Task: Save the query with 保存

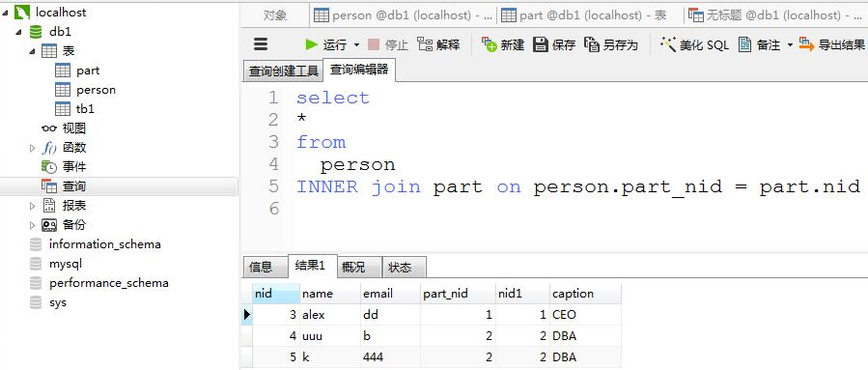Action: click(x=554, y=44)
